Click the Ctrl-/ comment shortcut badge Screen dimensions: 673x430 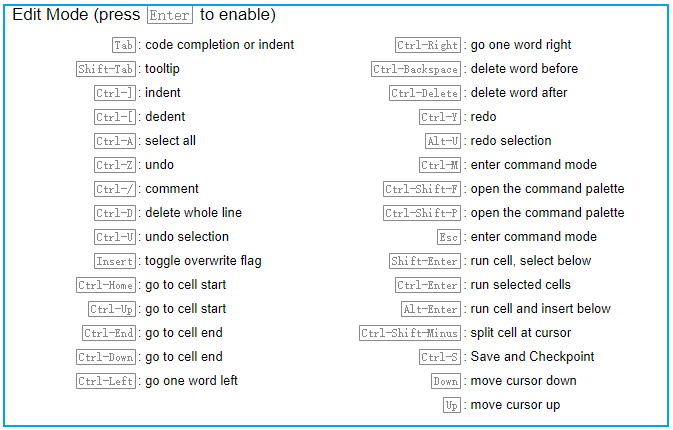pyautogui.click(x=114, y=189)
